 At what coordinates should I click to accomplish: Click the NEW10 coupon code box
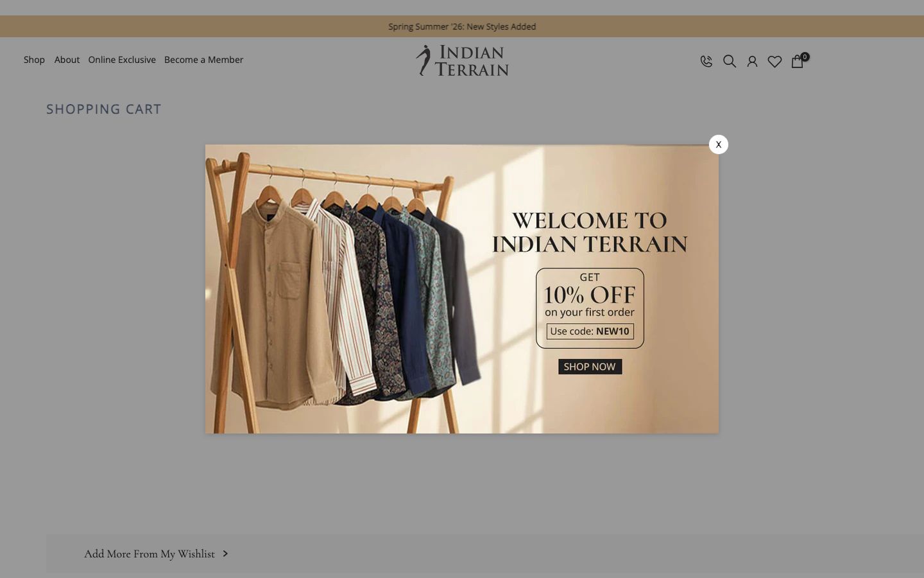click(x=590, y=331)
